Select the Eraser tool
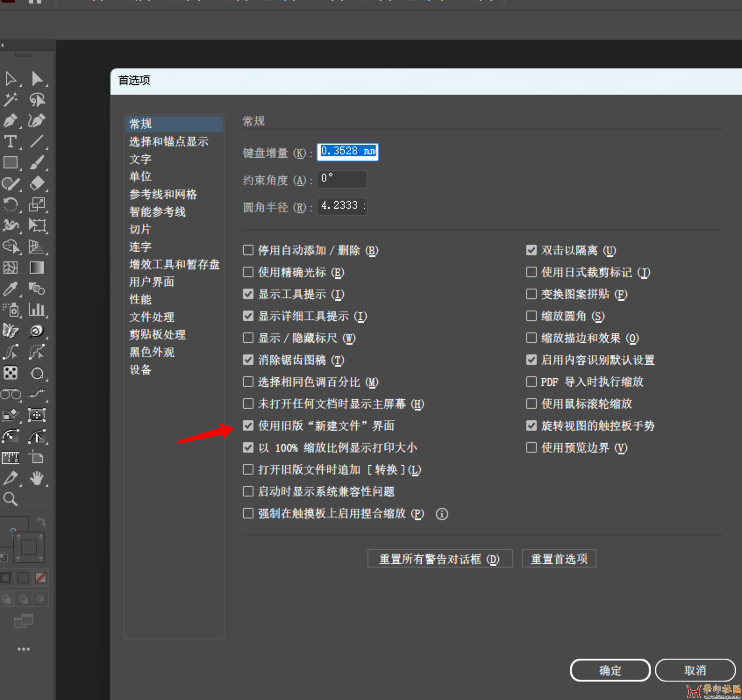This screenshot has height=700, width=742. pos(37,183)
